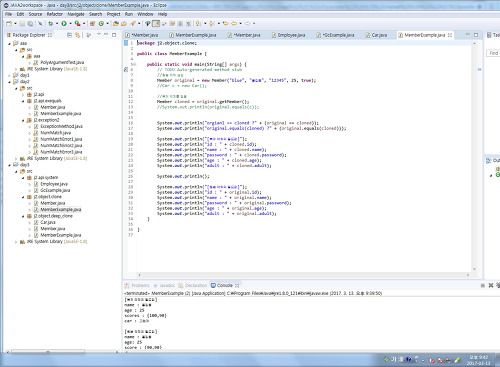This screenshot has width=500, height=367.
Task: Toggle the highlighted block selection toolbar button
Action: tap(156, 23)
